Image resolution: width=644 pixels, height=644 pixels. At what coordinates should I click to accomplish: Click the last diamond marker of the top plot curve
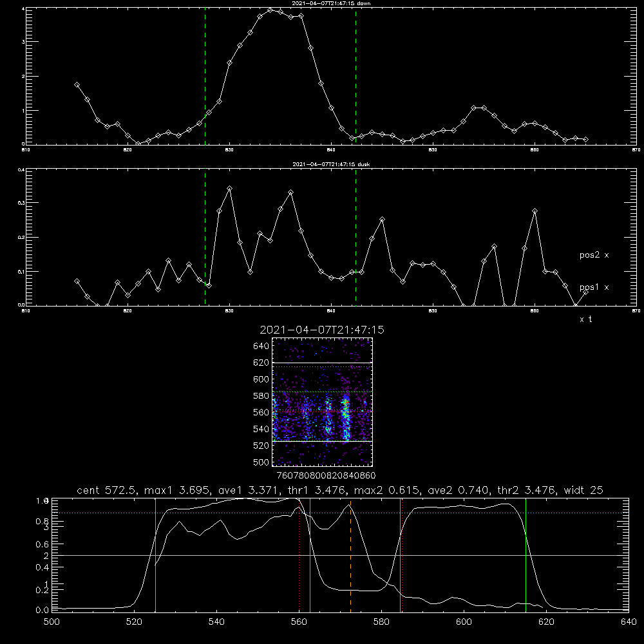point(585,140)
